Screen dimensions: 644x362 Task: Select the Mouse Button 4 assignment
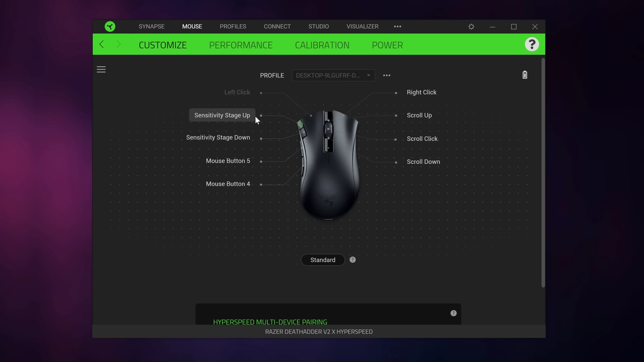pos(228,184)
